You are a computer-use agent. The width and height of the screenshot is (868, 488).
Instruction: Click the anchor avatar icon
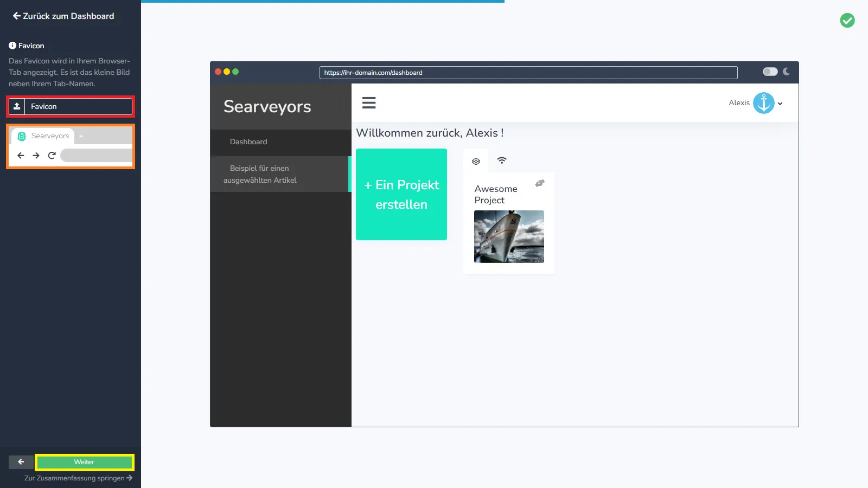point(764,103)
